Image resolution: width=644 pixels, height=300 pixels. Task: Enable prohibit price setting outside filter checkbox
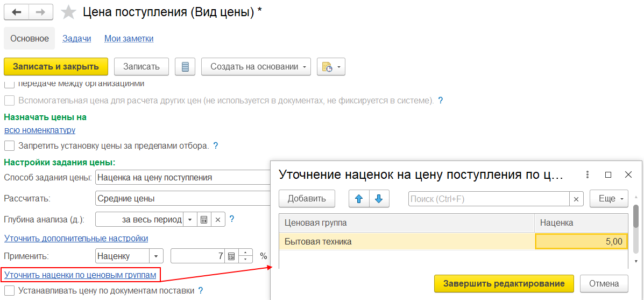pyautogui.click(x=9, y=146)
